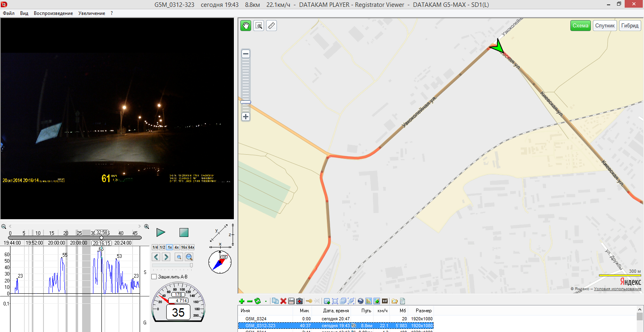Activate the map magnifier zoom-area tool
This screenshot has width=644, height=332.
[259, 26]
